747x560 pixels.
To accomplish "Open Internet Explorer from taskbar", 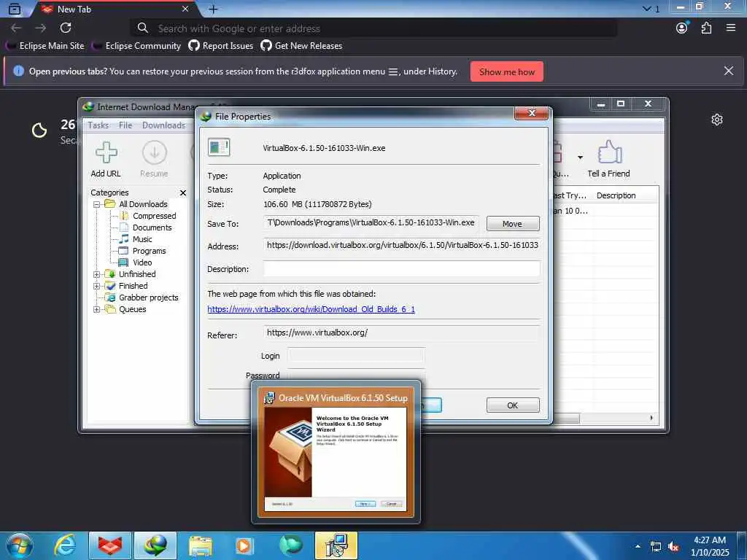I will tap(65, 545).
